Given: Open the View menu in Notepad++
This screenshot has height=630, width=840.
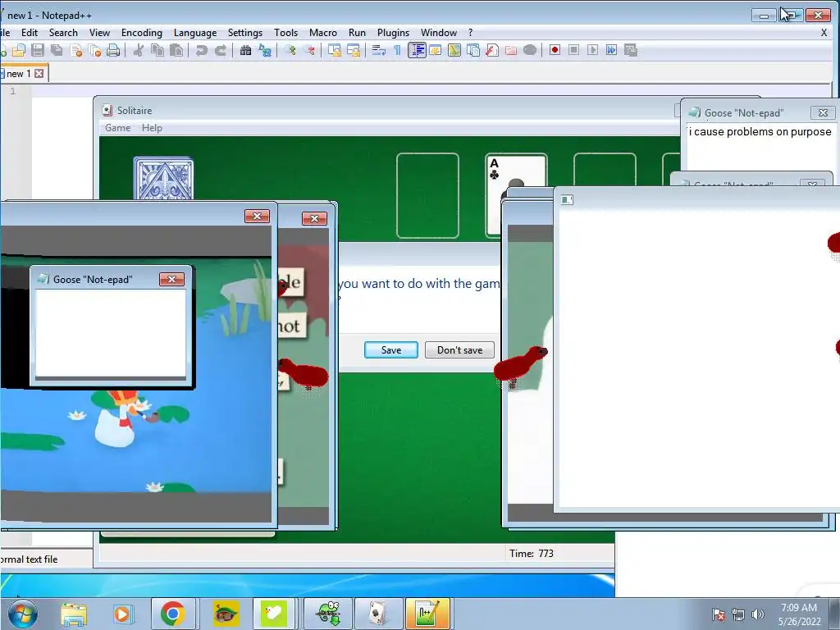Looking at the screenshot, I should pos(99,33).
